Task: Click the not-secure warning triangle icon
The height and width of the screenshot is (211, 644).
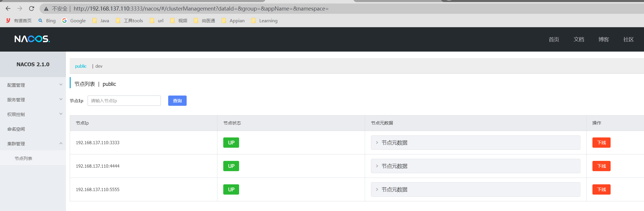Action: click(46, 9)
